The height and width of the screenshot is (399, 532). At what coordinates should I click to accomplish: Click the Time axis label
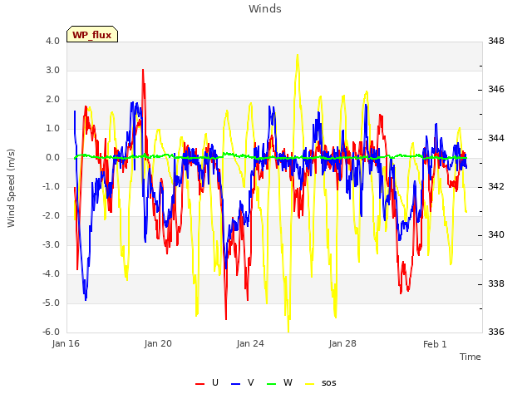point(470,357)
